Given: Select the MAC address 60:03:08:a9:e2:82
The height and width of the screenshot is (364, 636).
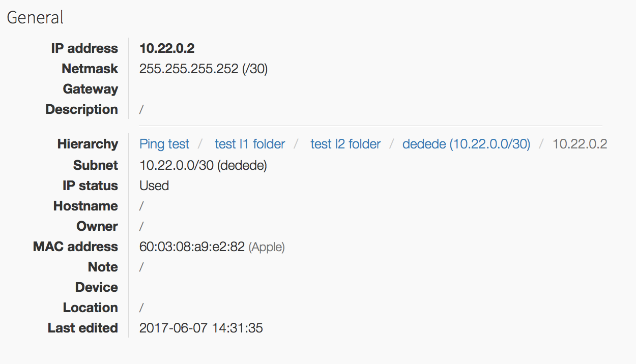Looking at the screenshot, I should pos(192,246).
